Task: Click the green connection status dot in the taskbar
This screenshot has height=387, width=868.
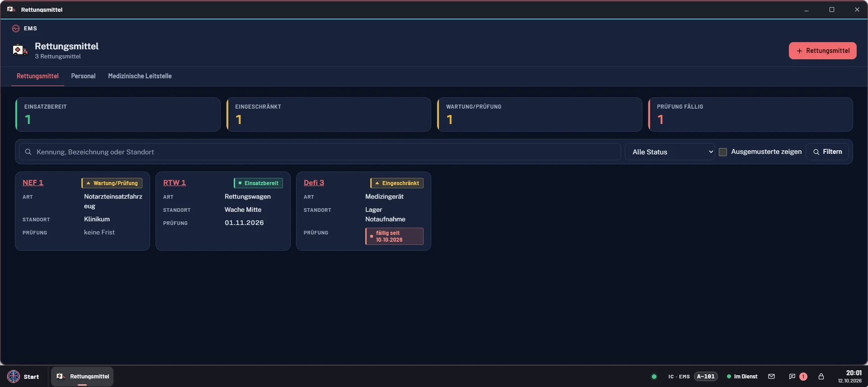Action: click(x=654, y=377)
